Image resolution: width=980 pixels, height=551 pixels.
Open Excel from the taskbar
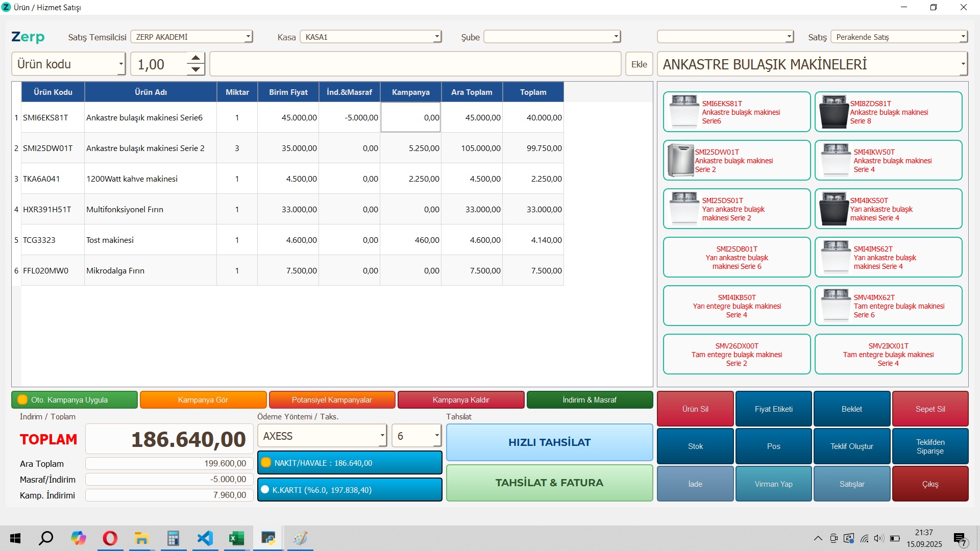tap(236, 538)
